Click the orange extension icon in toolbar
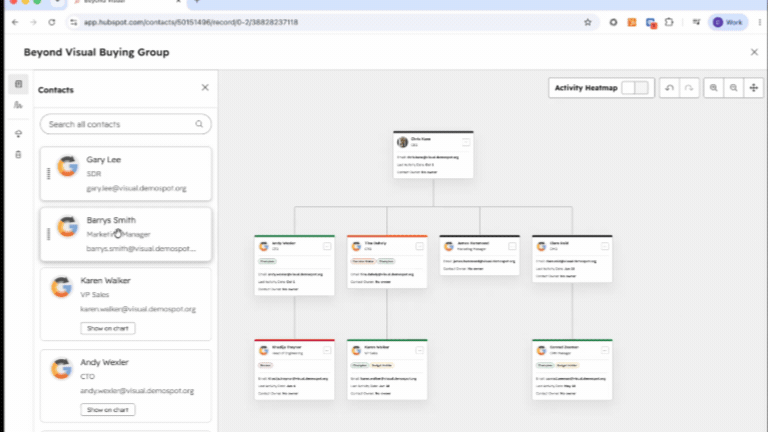Viewport: 768px width, 432px height. coord(632,22)
